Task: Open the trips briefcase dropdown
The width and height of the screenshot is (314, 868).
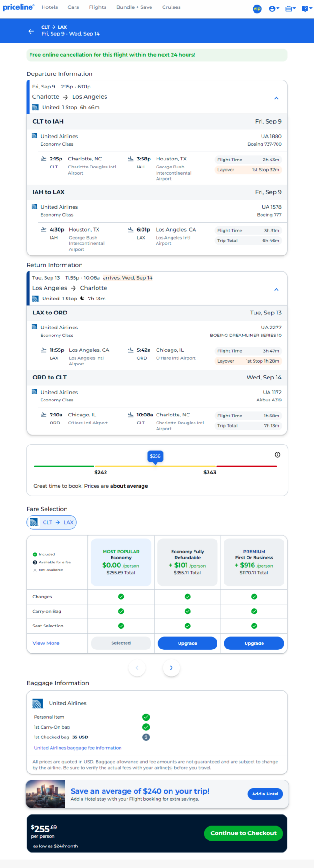Action: (x=291, y=8)
